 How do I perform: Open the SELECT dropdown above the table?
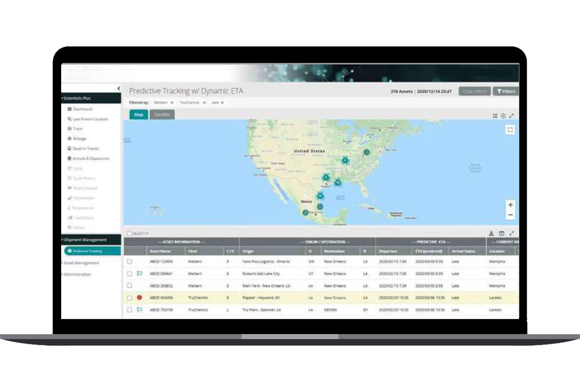pyautogui.click(x=138, y=233)
